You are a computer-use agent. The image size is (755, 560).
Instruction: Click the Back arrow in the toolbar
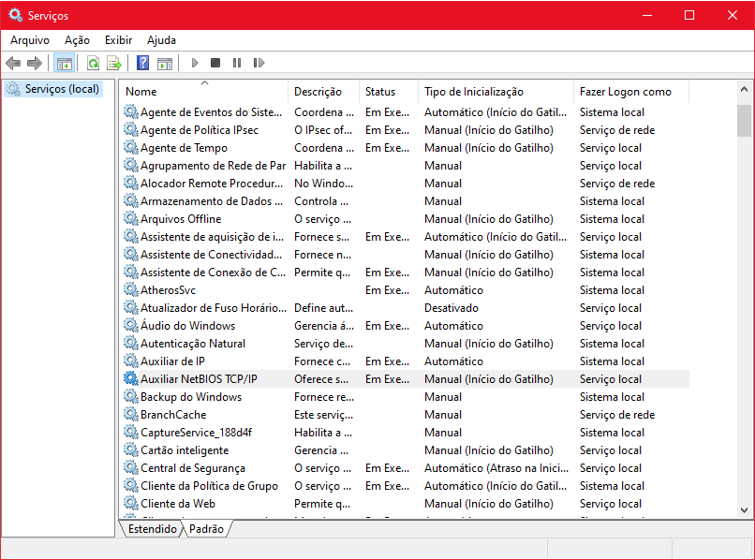(x=13, y=63)
